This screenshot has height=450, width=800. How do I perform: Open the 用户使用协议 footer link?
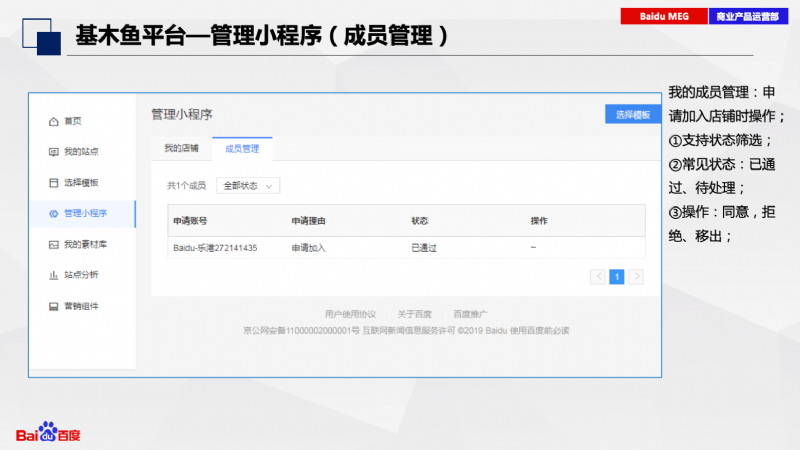[x=351, y=314]
